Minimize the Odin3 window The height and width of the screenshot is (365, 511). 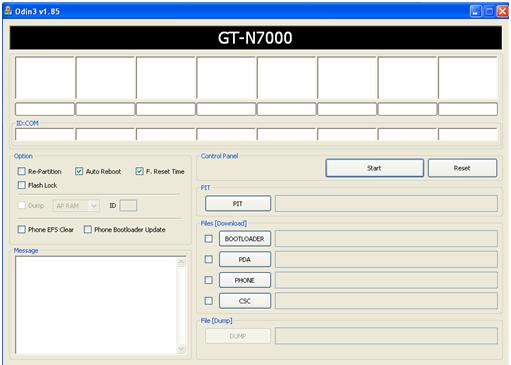tap(475, 11)
